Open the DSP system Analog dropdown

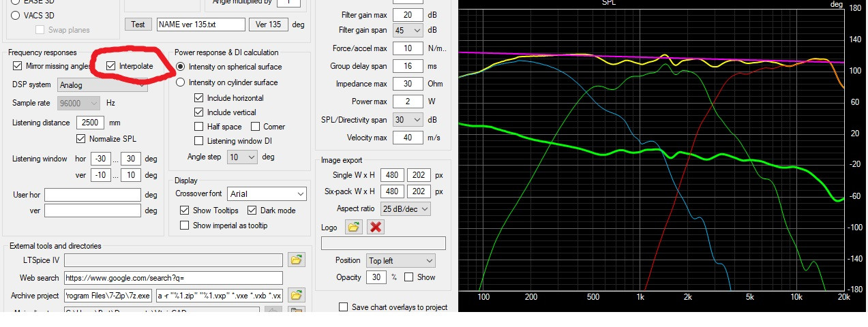(102, 85)
